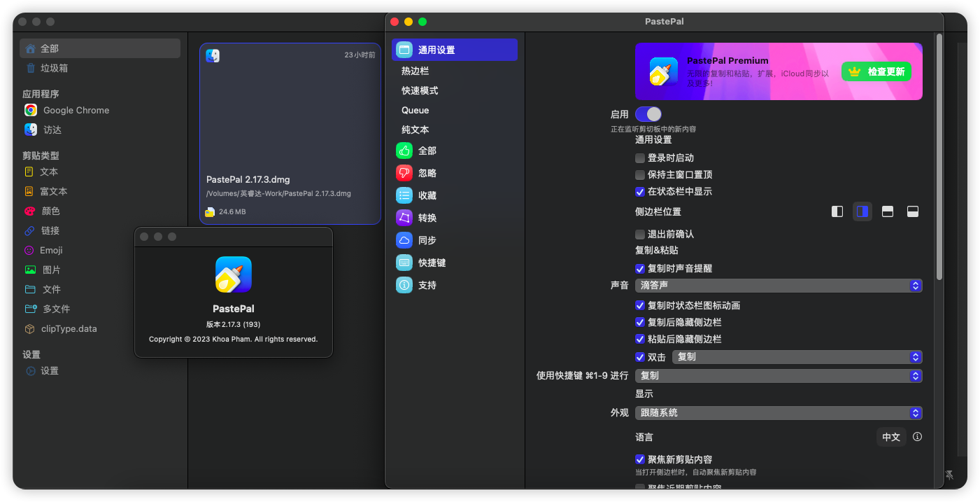The width and height of the screenshot is (980, 502).
Task: Click info icon next to 中文 language
Action: [x=917, y=436]
